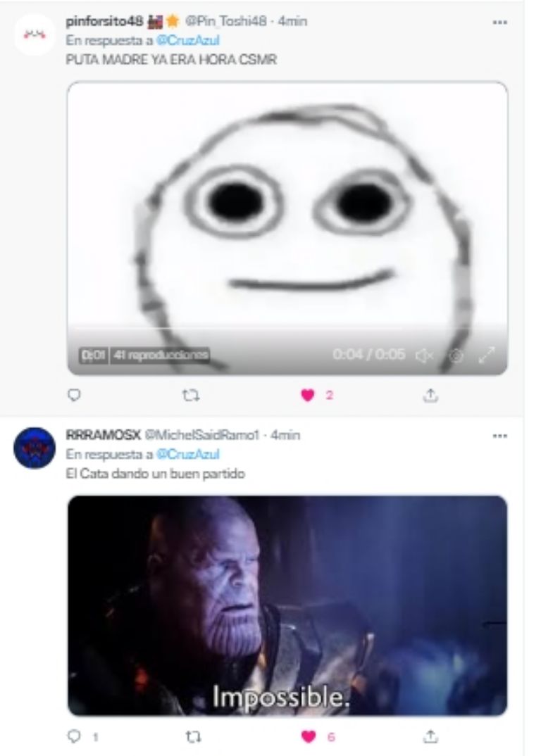Unlike RRRAMOSX's tweet with 6 likes

(x=309, y=737)
